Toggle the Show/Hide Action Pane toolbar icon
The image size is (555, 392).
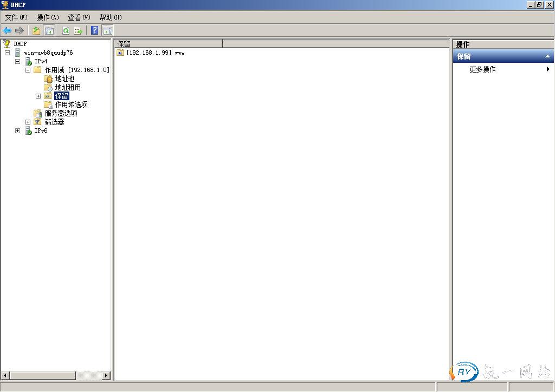coord(107,31)
